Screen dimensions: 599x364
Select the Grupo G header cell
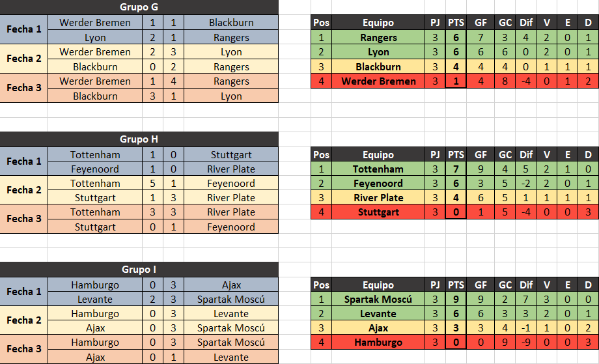pos(139,7)
